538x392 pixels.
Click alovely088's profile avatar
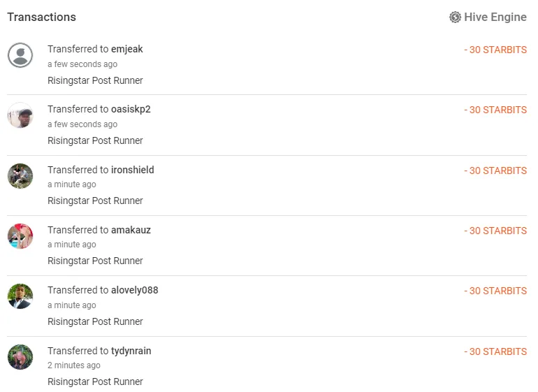coord(20,296)
